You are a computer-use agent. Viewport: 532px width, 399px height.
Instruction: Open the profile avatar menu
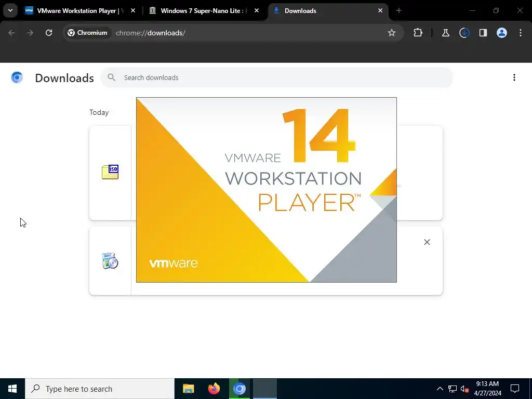pos(502,33)
